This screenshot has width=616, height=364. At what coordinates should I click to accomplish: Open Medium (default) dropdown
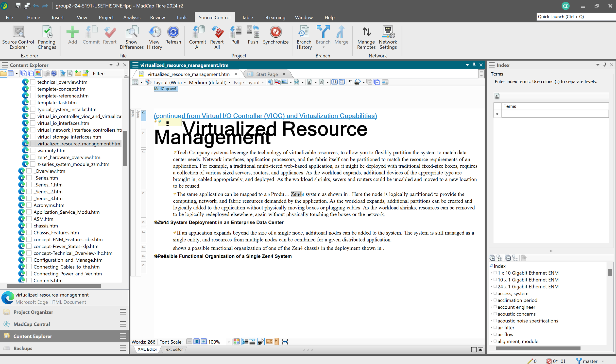(x=210, y=82)
